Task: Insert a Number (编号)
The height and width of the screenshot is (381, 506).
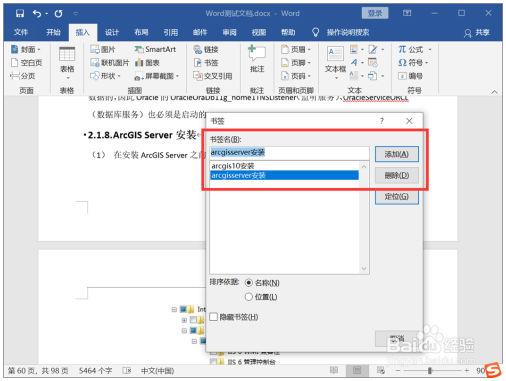Action: click(x=410, y=76)
